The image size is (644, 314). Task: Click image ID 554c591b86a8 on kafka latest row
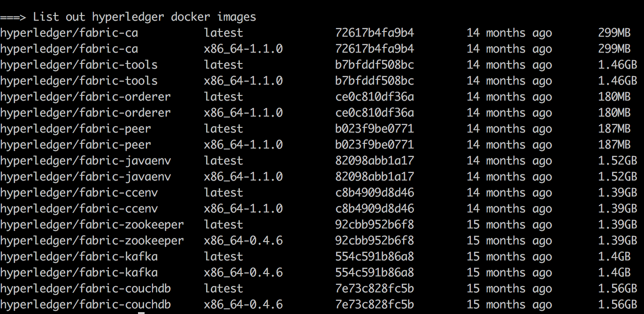[375, 257]
